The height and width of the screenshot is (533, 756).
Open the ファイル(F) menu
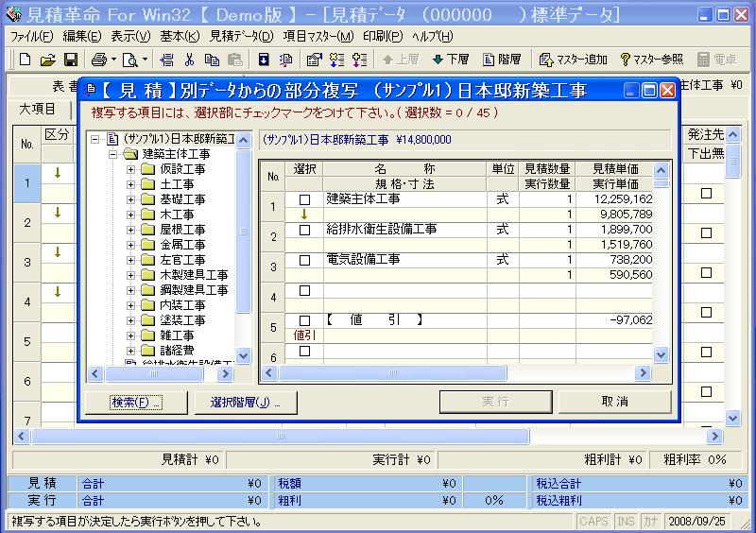[31, 36]
